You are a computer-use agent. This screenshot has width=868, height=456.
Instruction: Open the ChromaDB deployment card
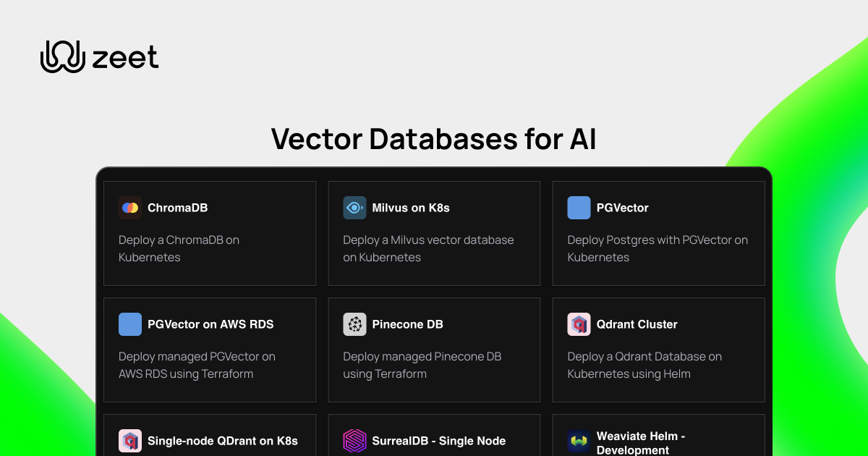coord(210,233)
